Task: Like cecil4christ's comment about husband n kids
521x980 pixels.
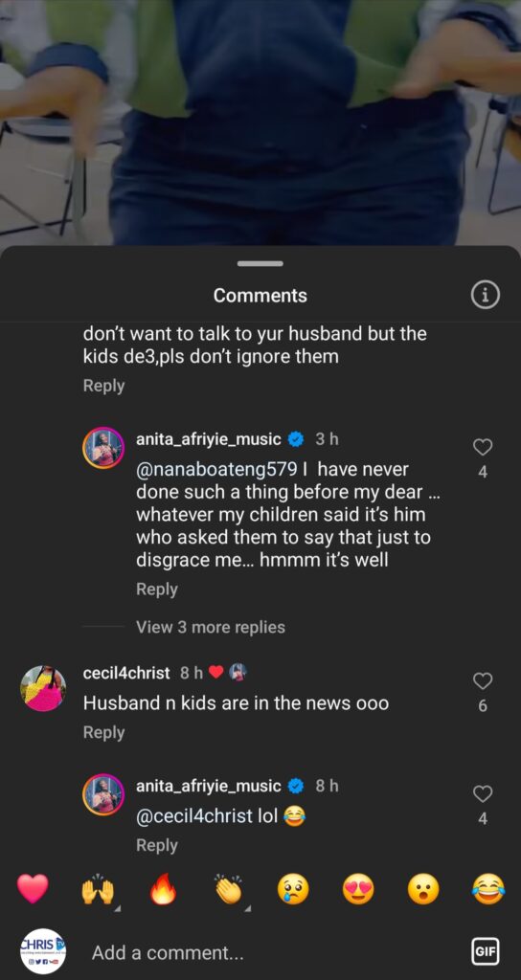Action: pyautogui.click(x=483, y=680)
